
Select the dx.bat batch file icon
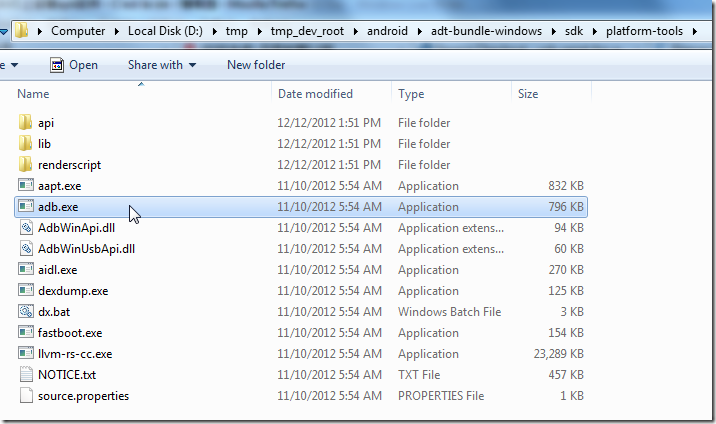click(26, 312)
